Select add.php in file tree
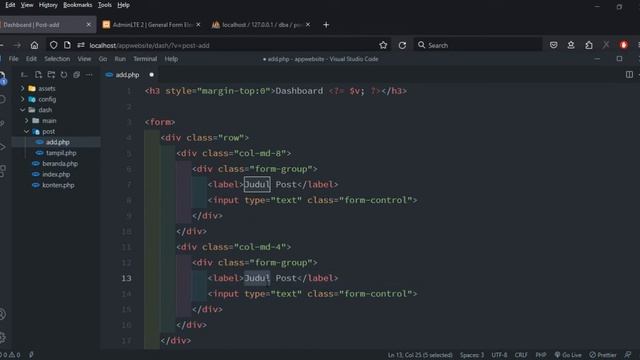 click(x=57, y=142)
